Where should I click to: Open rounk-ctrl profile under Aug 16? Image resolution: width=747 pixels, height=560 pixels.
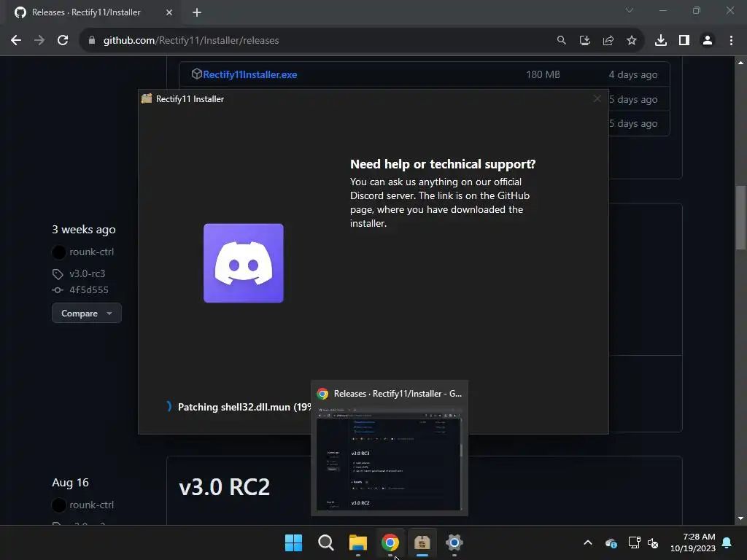tap(91, 505)
